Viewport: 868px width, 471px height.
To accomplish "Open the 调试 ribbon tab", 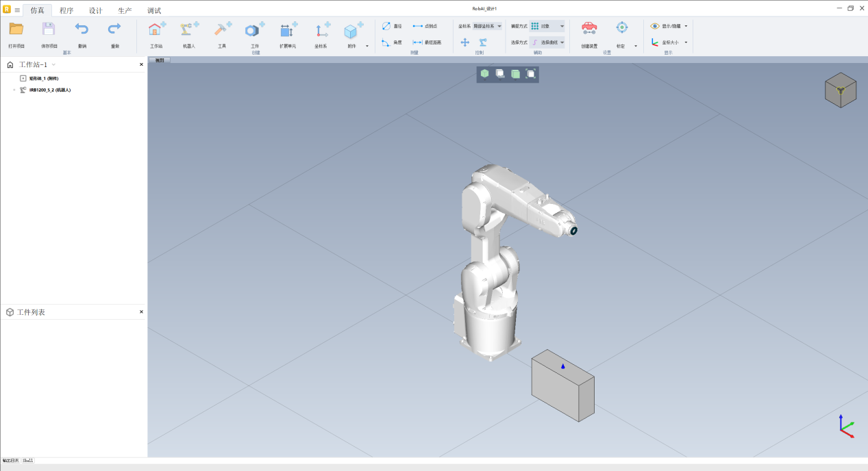I will [154, 10].
